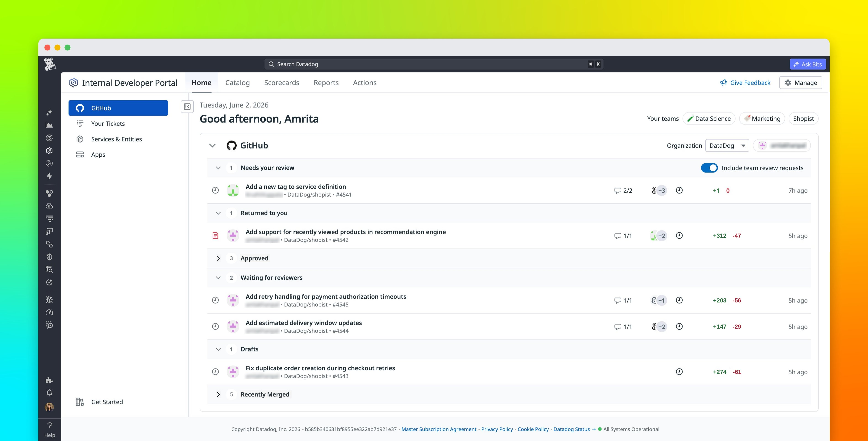868x441 pixels.
Task: Open the area chart icon in left rail
Action: [50, 125]
